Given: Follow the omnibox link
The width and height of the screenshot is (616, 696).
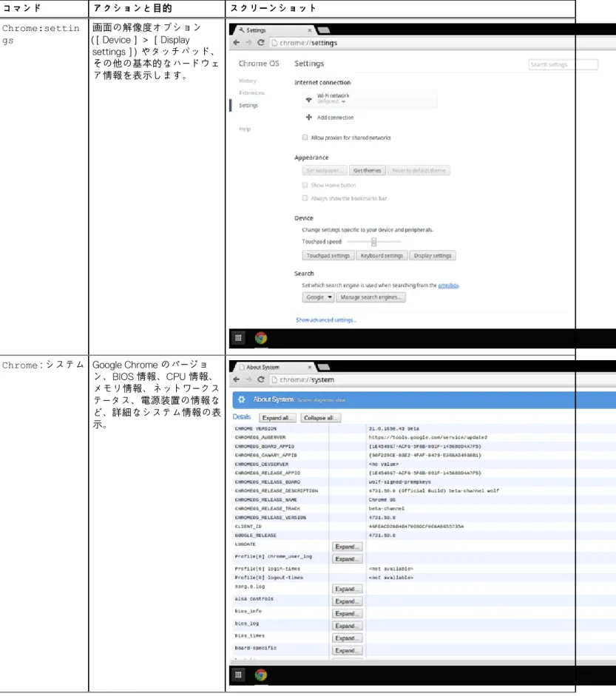Looking at the screenshot, I should (448, 286).
